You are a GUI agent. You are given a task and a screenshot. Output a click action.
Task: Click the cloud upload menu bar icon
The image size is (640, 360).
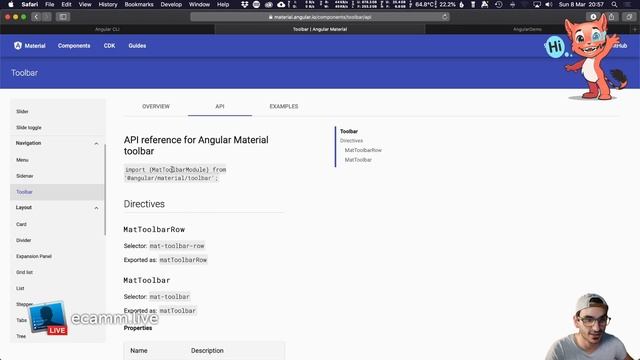click(281, 4)
